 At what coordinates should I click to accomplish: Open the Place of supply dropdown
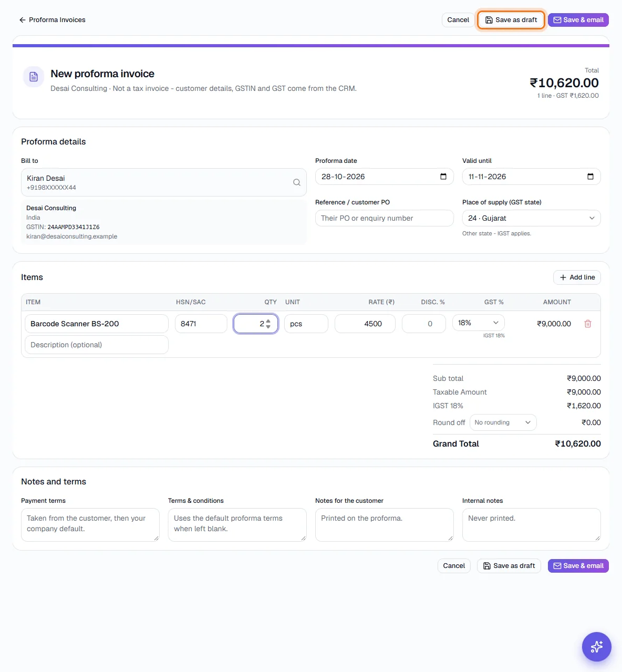click(532, 218)
